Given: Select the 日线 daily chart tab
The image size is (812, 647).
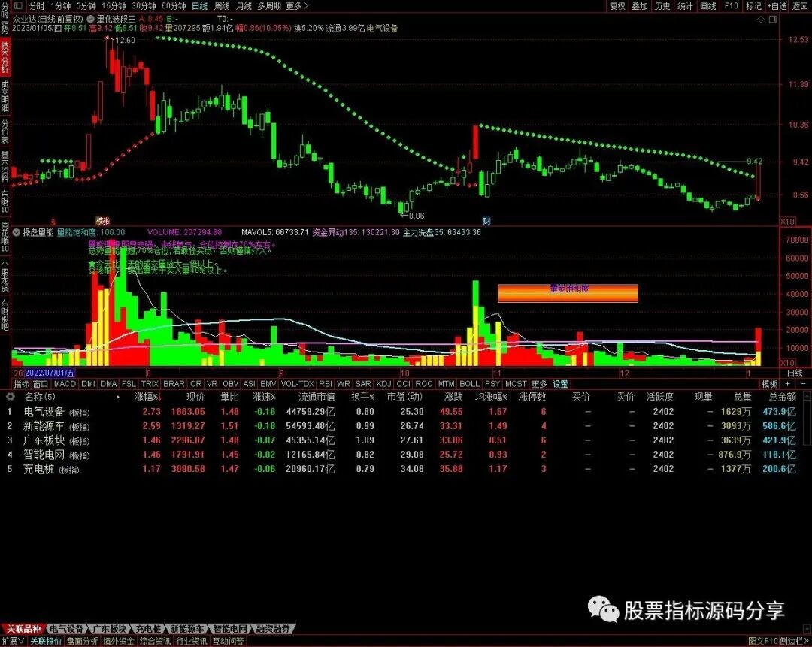Looking at the screenshot, I should (x=199, y=6).
